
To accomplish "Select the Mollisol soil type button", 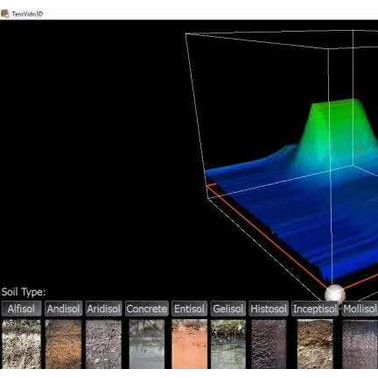I will point(360,309).
